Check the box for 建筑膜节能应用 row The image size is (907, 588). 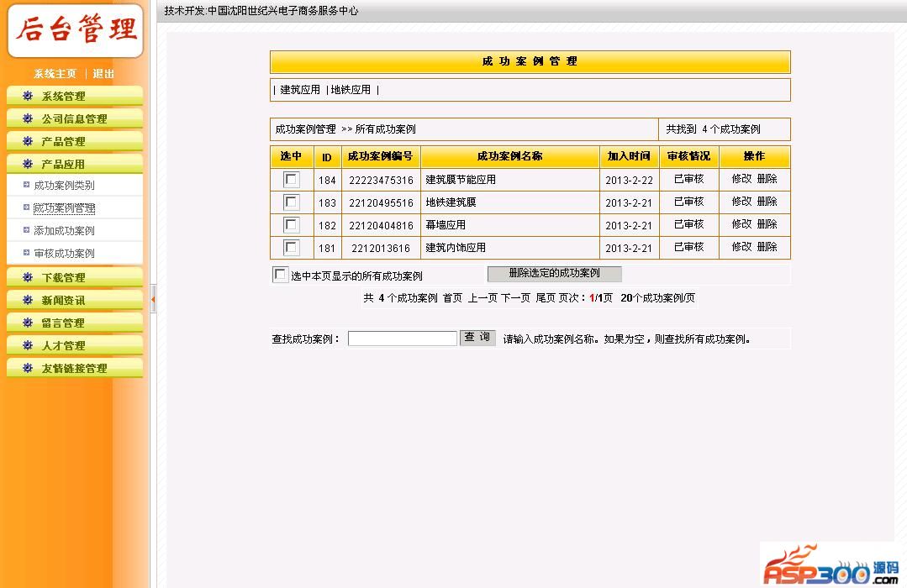291,180
